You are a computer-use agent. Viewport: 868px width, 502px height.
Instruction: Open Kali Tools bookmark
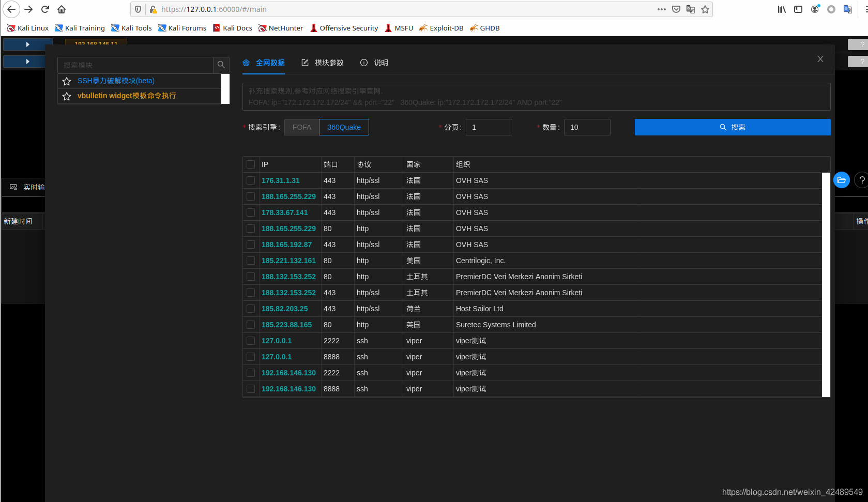(131, 28)
